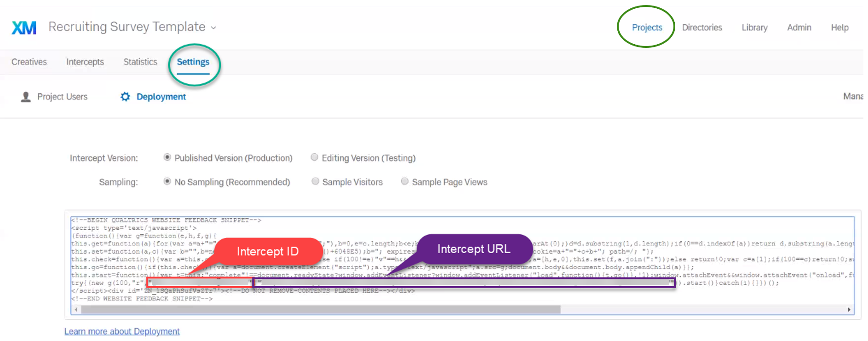Image resolution: width=868 pixels, height=341 pixels.
Task: Choose the Sample Page Views option
Action: (405, 181)
